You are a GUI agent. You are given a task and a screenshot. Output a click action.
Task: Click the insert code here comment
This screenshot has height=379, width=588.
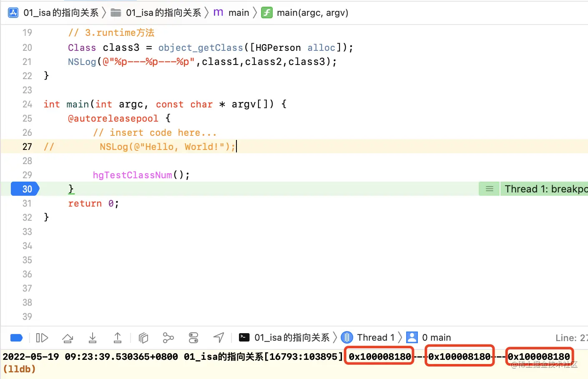tap(155, 132)
